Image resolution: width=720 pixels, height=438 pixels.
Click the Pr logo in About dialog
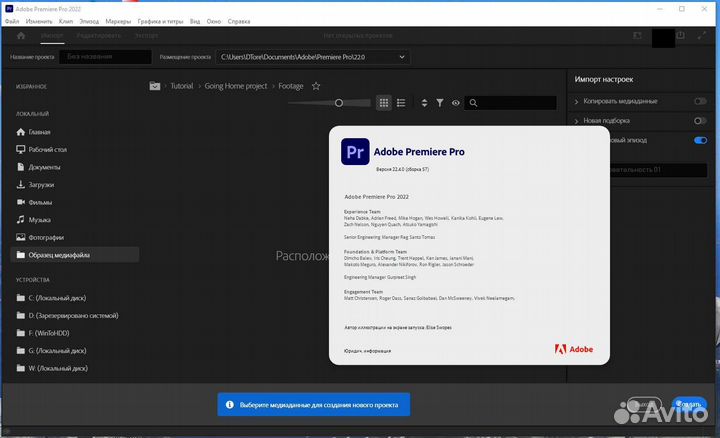(355, 152)
